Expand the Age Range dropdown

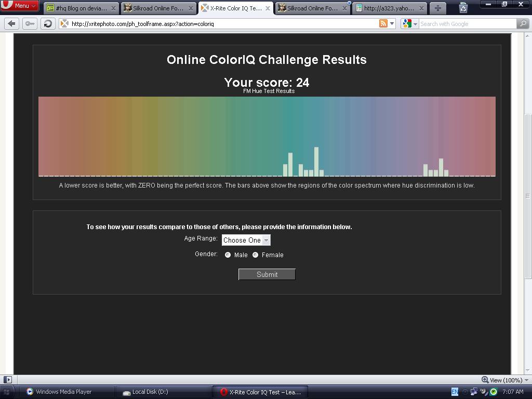pyautogui.click(x=246, y=240)
